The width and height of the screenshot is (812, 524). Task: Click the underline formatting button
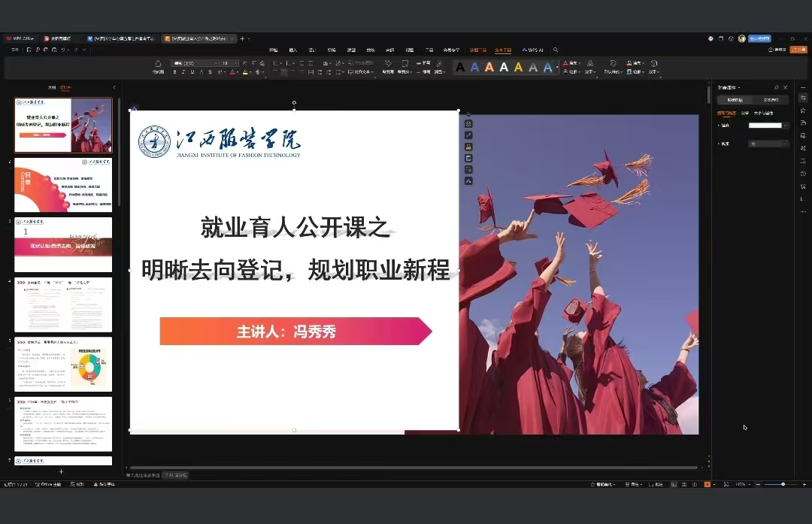click(x=192, y=72)
